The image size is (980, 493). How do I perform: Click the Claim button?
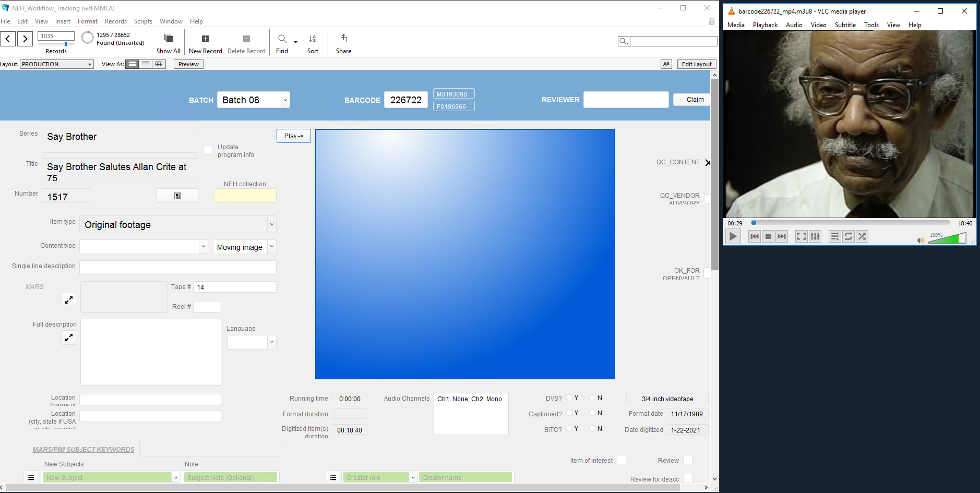(x=695, y=100)
